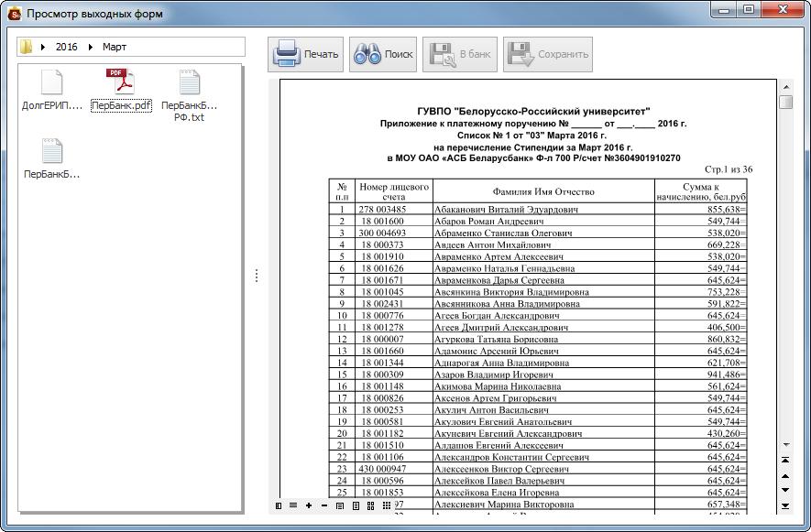The height and width of the screenshot is (532, 811).
Task: Click name Авдеев Антон Михайлович
Action: 492,245
